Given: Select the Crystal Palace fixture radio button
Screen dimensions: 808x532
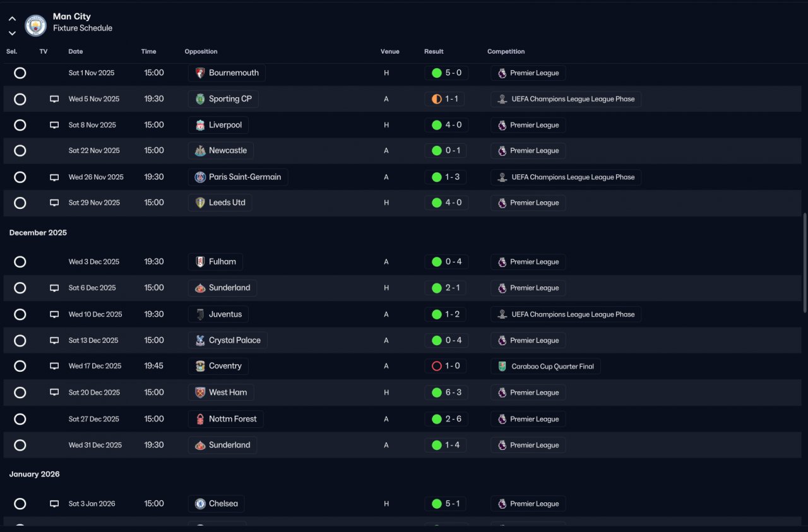Looking at the screenshot, I should pyautogui.click(x=20, y=340).
